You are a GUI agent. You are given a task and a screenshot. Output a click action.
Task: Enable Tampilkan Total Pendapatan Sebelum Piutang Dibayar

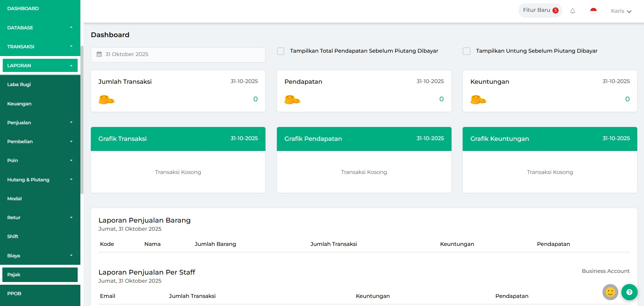coord(281,51)
